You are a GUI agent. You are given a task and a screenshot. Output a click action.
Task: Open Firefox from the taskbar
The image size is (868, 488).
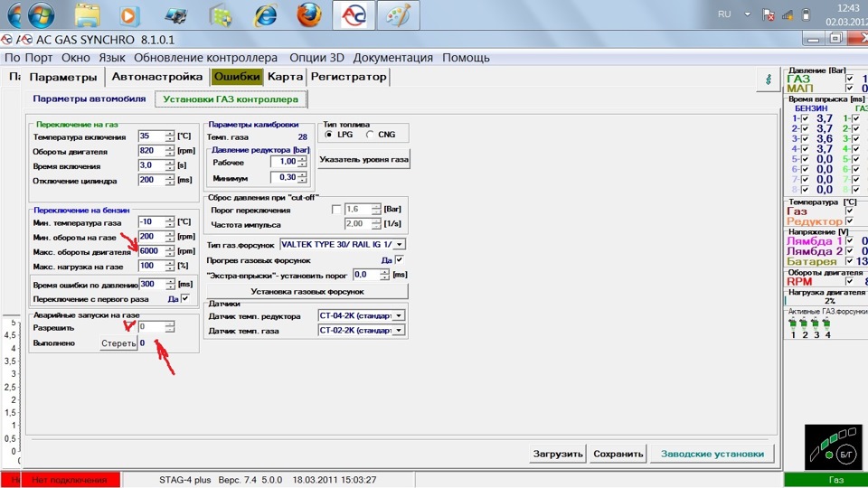coord(309,15)
